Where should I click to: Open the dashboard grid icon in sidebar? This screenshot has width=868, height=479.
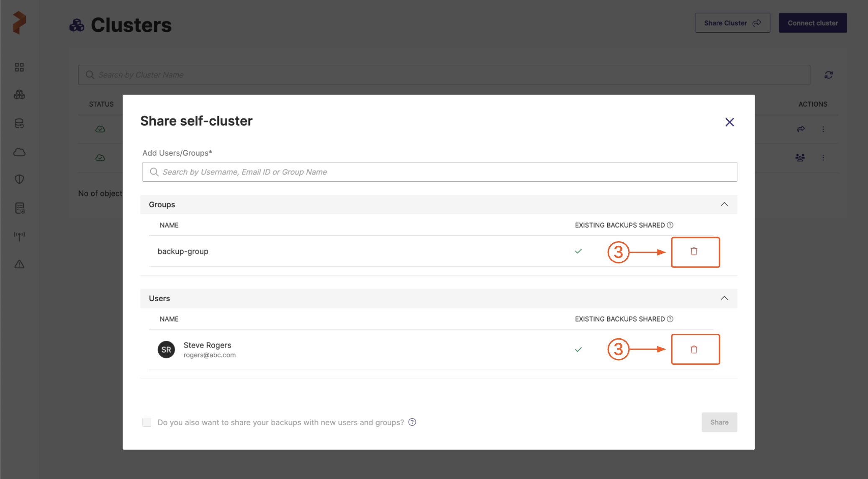click(19, 67)
